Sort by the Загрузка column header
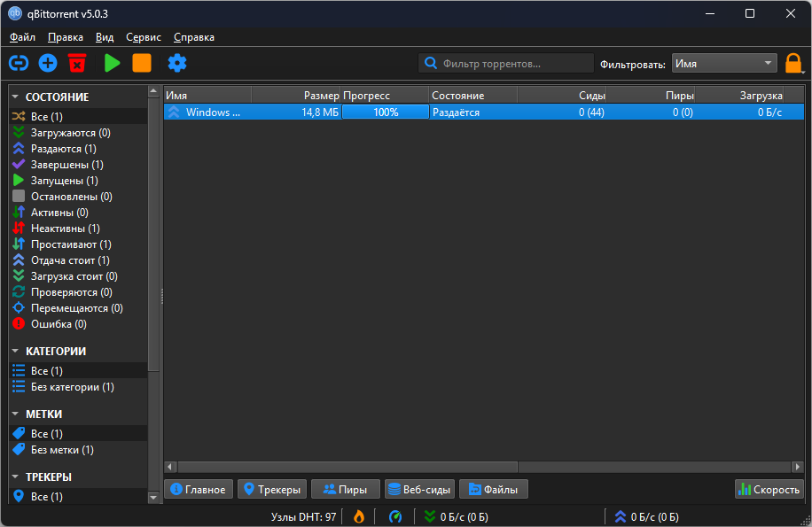812x527 pixels. coord(739,95)
